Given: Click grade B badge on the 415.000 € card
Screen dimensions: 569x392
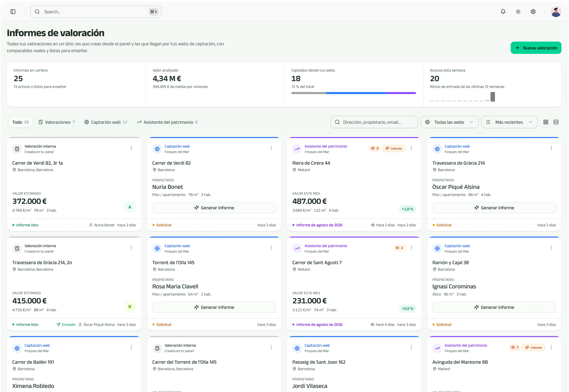Looking at the screenshot, I should pyautogui.click(x=130, y=306).
